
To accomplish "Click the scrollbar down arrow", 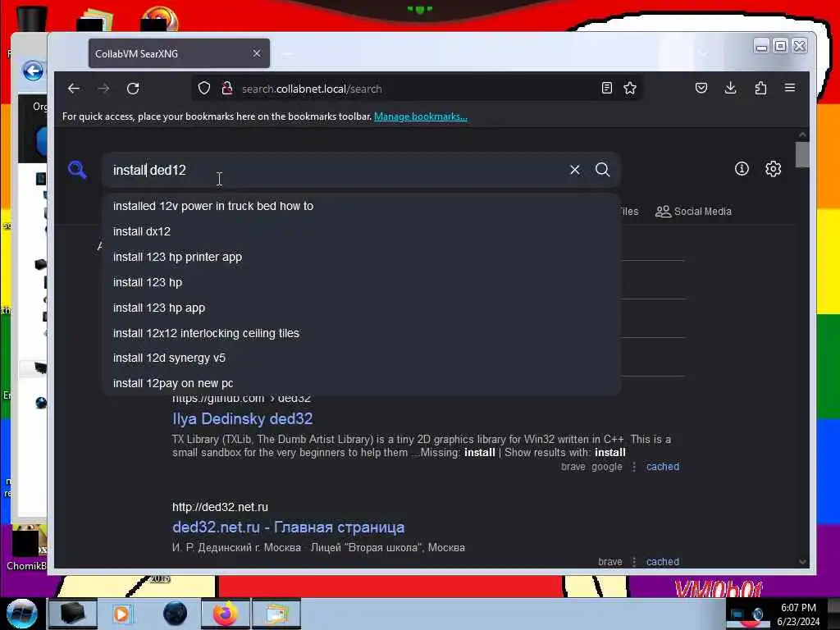I will click(802, 562).
